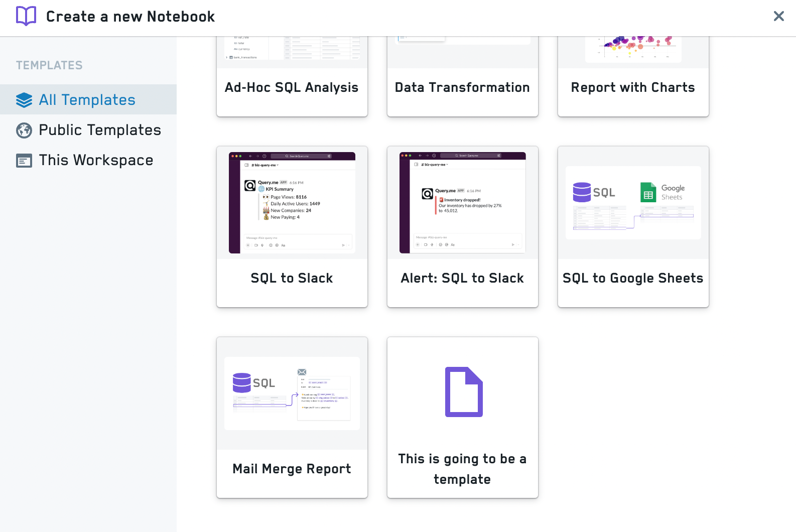Screen dimensions: 796x532
Task: Select the Report with Charts title
Action: click(633, 87)
